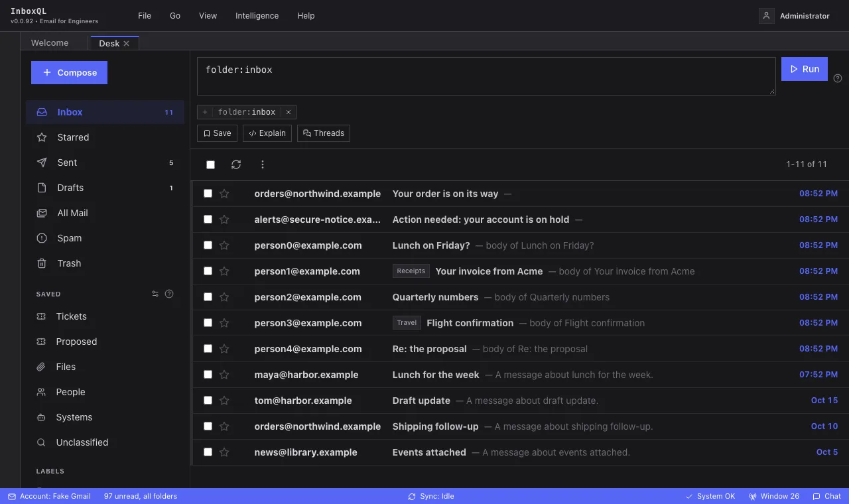This screenshot has height=504, width=849.
Task: Open the Starred folder
Action: [105, 137]
